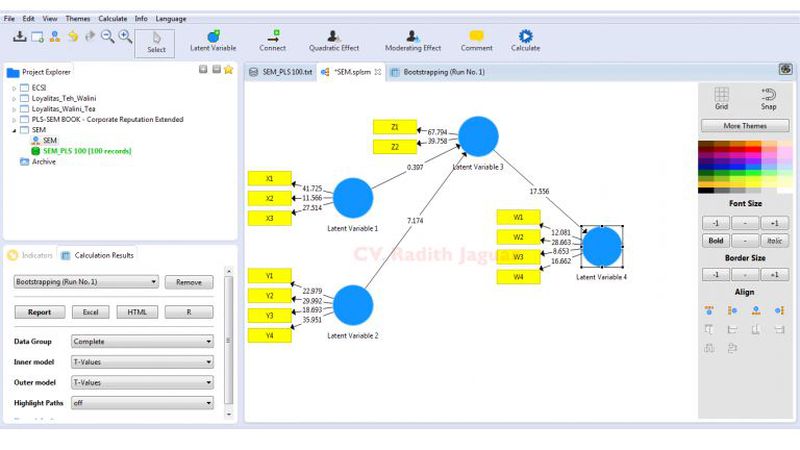
Task: Pick the black color swatch
Action: pos(706,189)
